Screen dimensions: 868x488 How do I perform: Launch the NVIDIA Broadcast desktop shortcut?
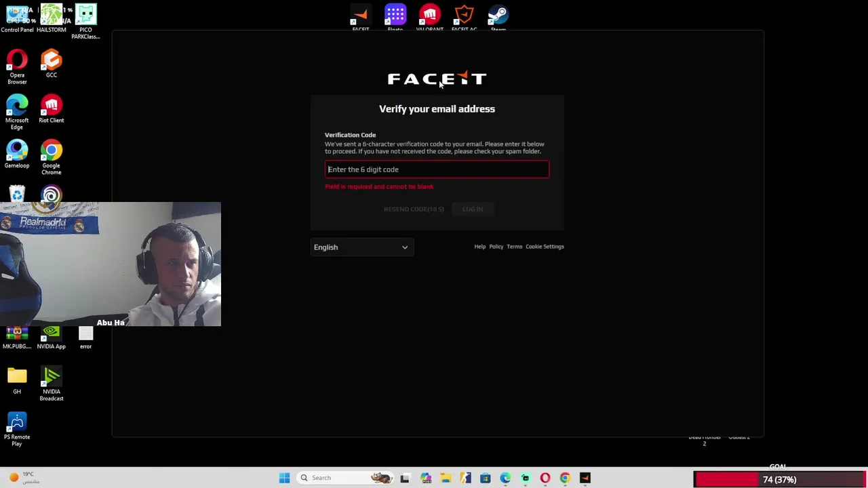point(52,384)
